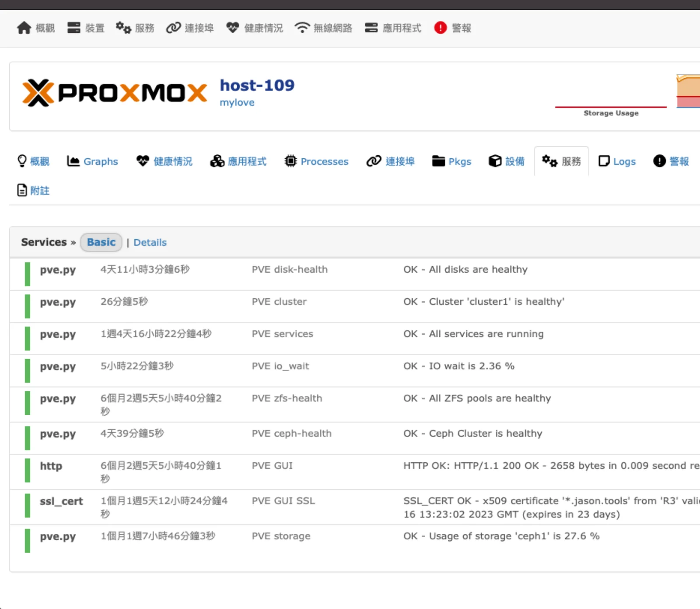Screen dimensions: 700x609
Task: Click the http service type
Action: tap(51, 466)
